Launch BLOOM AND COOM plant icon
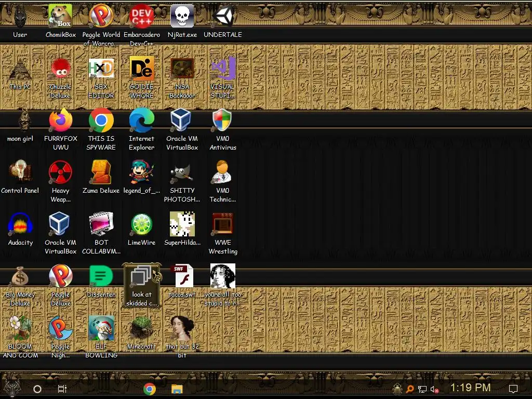 click(20, 337)
